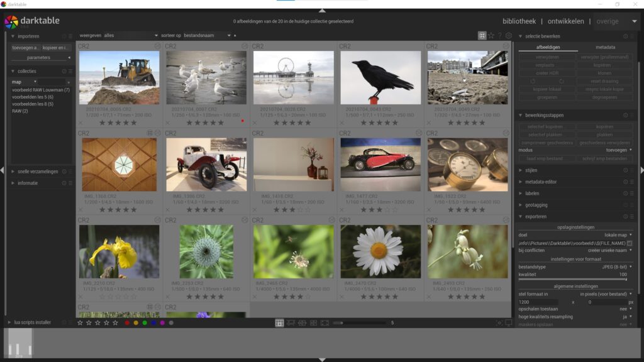Reverse sort order arrow
Screen dimensions: 644x362
point(235,35)
